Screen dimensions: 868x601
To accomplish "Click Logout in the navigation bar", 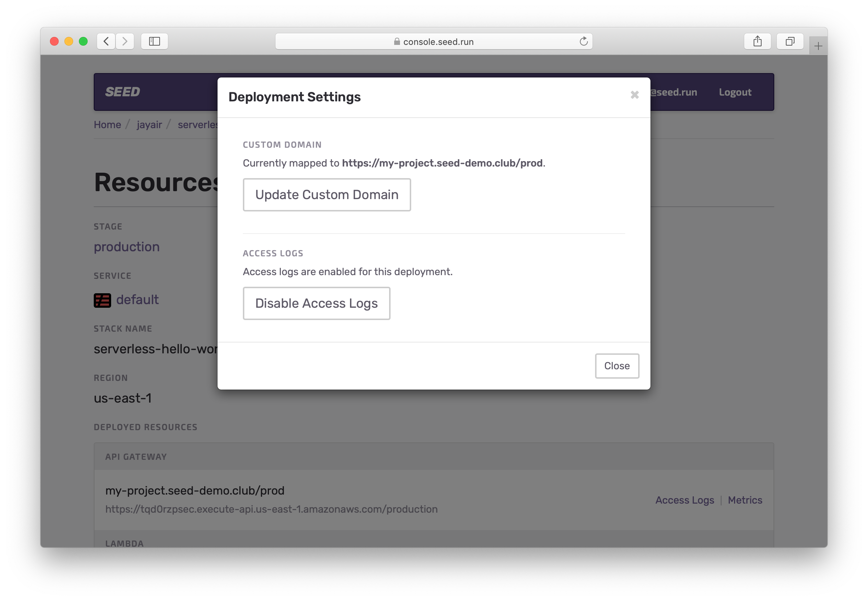I will coord(735,92).
